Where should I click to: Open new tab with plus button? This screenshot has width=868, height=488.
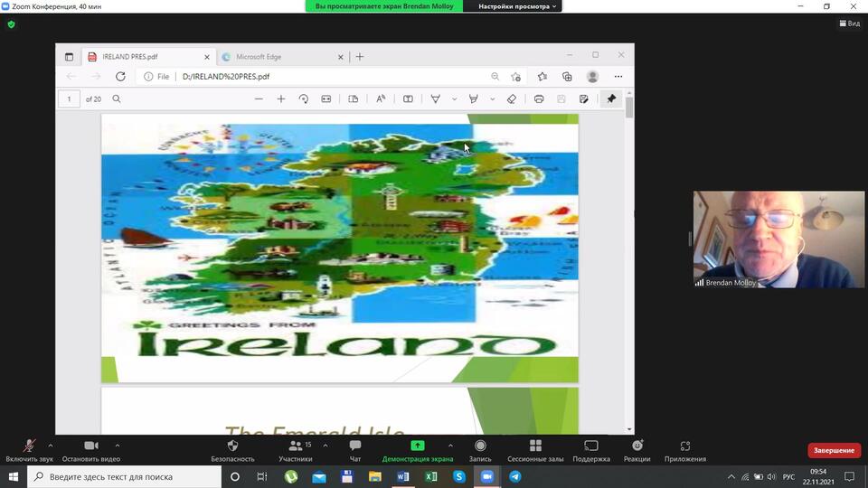click(360, 56)
